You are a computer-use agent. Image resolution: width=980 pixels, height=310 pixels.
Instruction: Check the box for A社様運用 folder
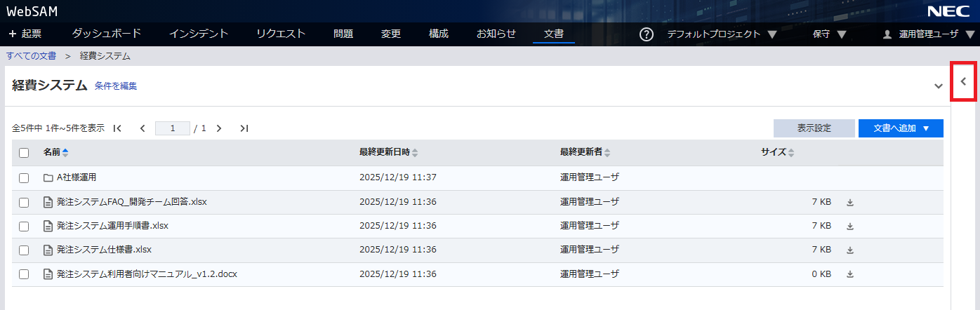pyautogui.click(x=24, y=178)
